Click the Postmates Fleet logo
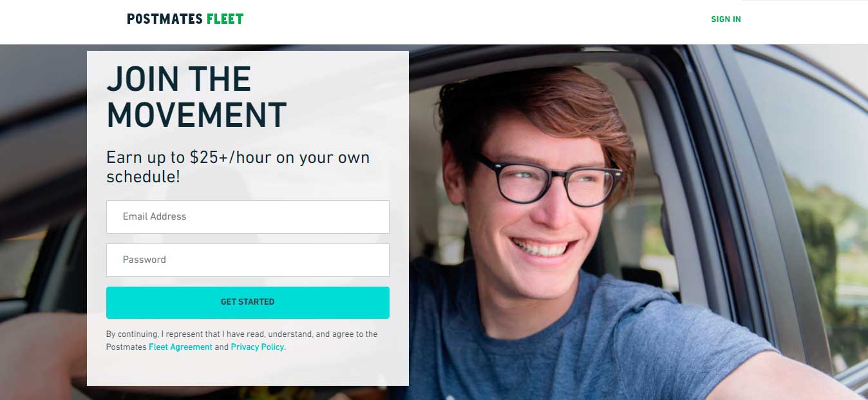 coord(185,19)
